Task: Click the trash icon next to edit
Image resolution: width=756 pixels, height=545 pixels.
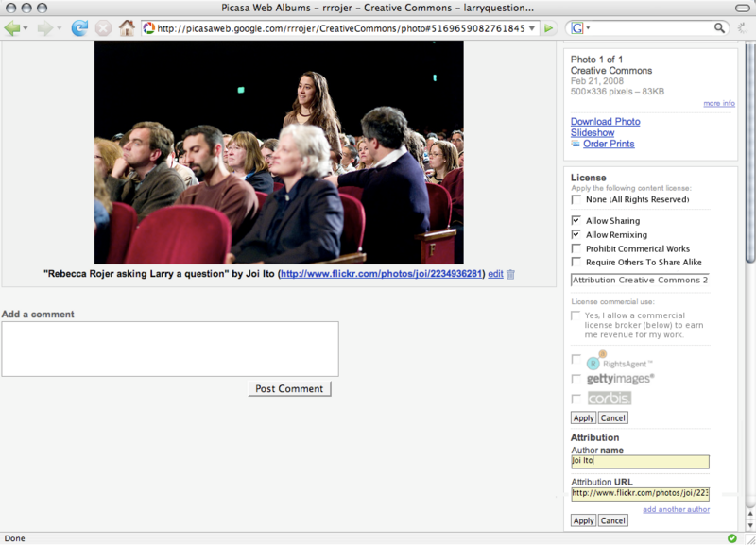Action: click(x=510, y=274)
